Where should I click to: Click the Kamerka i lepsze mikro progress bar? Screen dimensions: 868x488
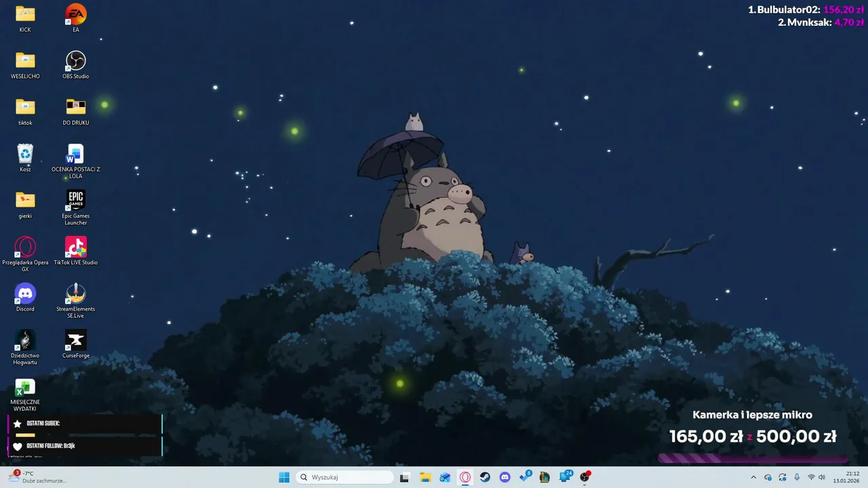(x=753, y=458)
